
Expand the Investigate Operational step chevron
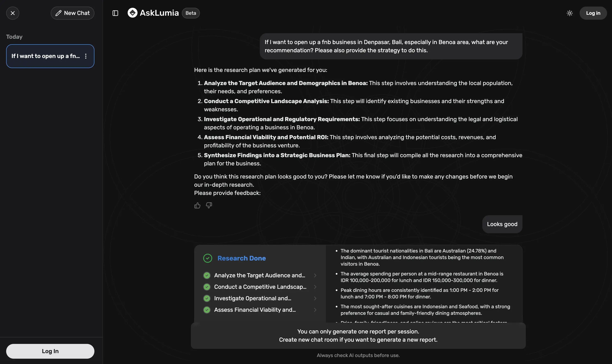[x=315, y=298]
